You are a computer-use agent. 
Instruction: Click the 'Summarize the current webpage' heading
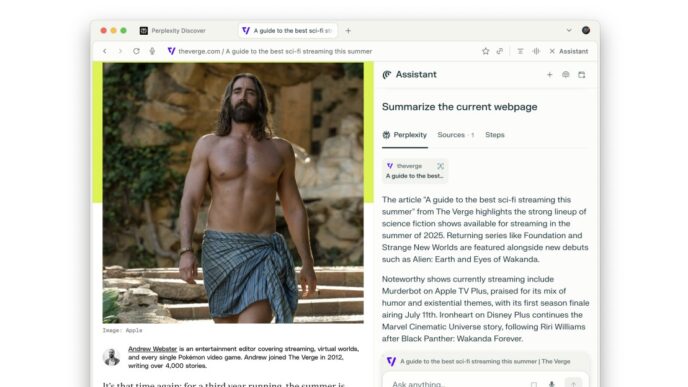[x=459, y=107]
